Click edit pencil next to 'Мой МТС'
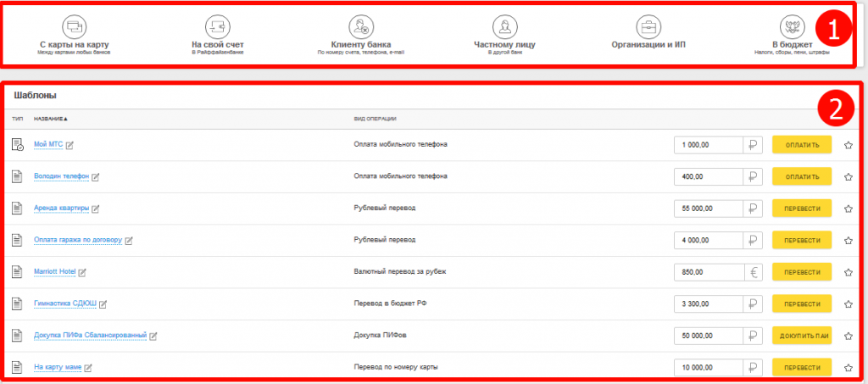868x384 pixels. click(x=70, y=145)
